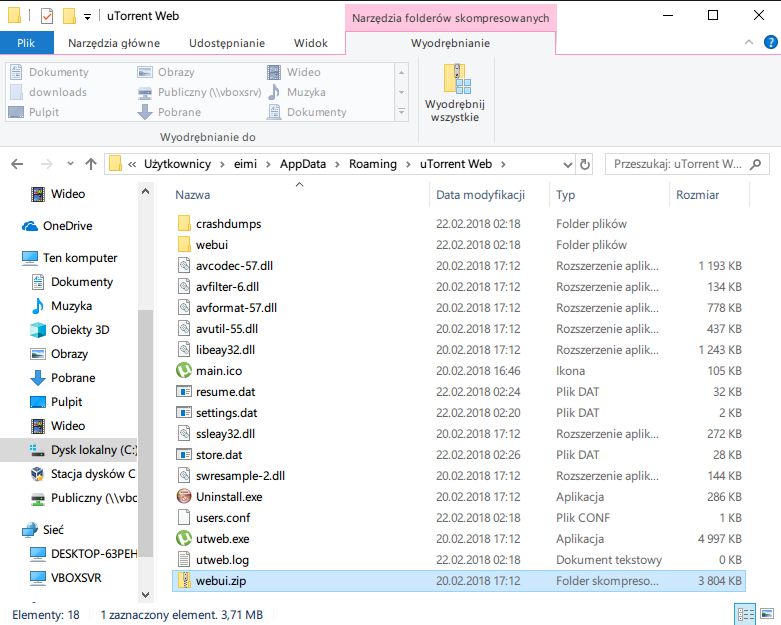Click navigation pane scrollbar down arrow

coord(145,594)
